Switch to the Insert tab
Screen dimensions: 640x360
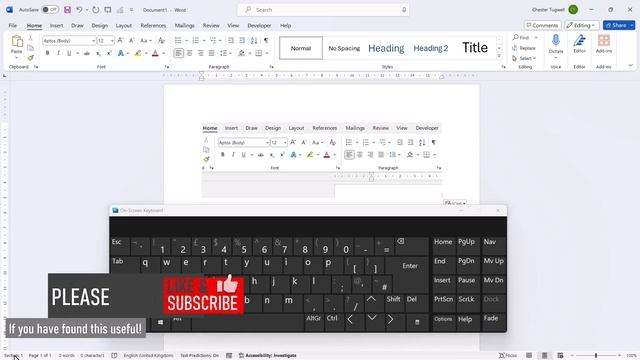pos(56,25)
